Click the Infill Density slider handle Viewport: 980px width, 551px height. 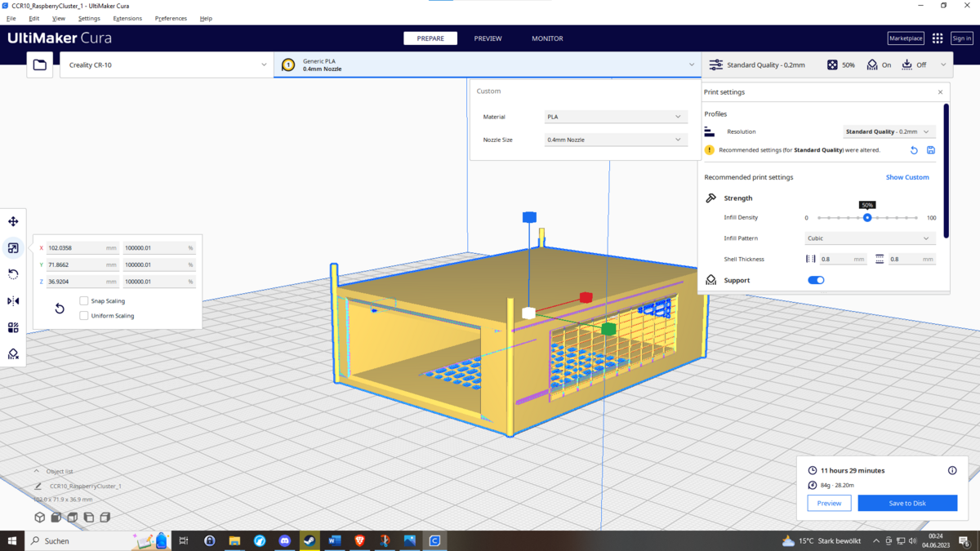click(x=867, y=218)
